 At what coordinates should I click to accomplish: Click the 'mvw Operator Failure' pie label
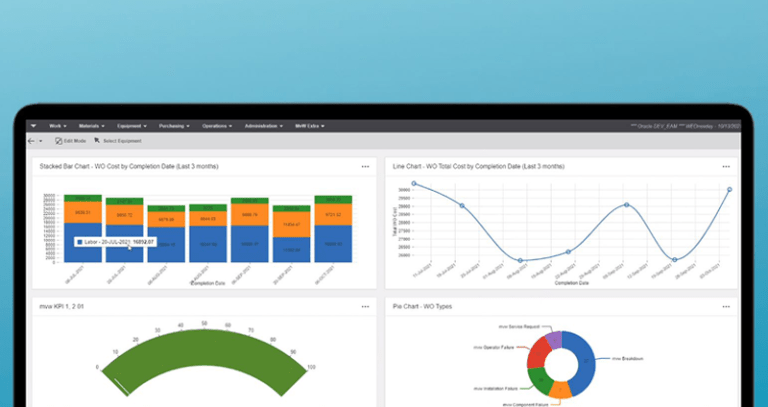tap(494, 347)
